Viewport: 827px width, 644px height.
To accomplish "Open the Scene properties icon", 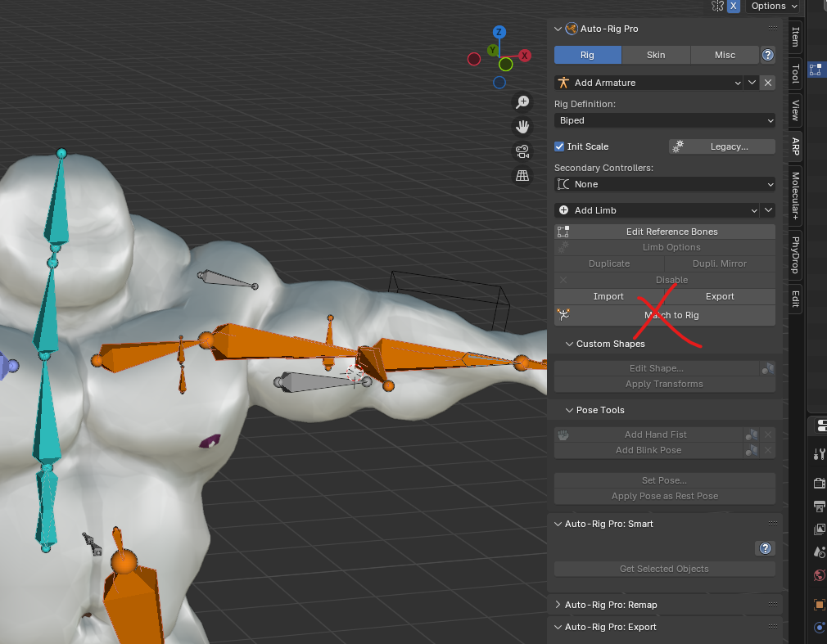I will click(x=819, y=552).
